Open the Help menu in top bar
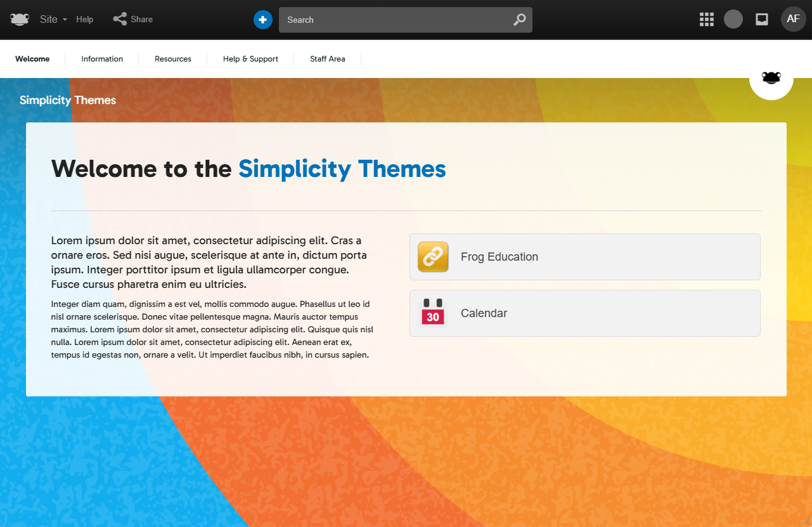812x527 pixels. tap(85, 20)
